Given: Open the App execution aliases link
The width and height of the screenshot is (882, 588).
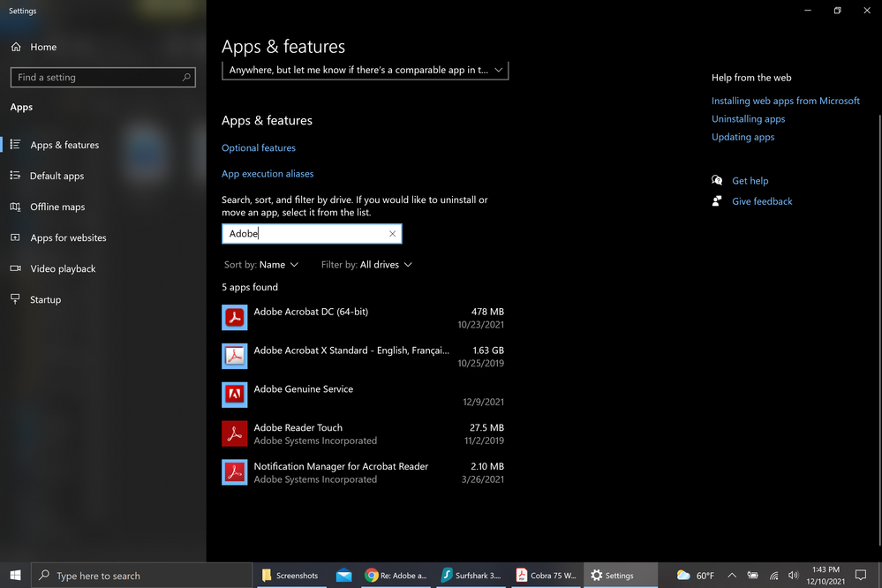Looking at the screenshot, I should coord(268,174).
